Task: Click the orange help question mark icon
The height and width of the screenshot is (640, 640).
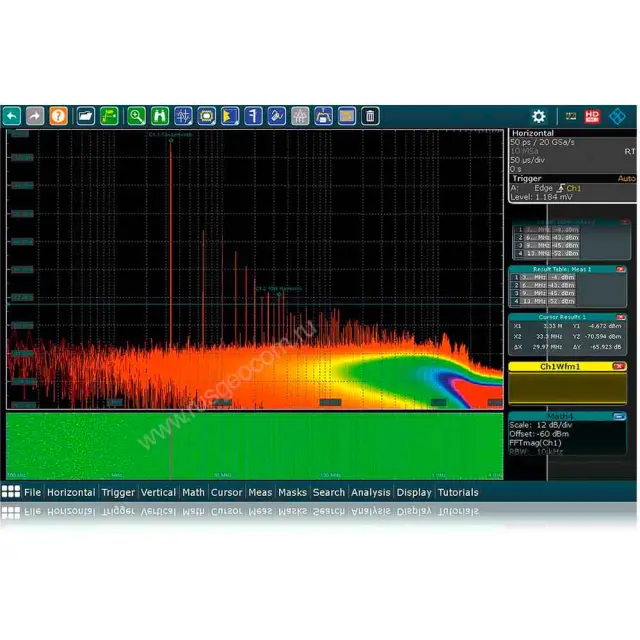Action: click(59, 116)
